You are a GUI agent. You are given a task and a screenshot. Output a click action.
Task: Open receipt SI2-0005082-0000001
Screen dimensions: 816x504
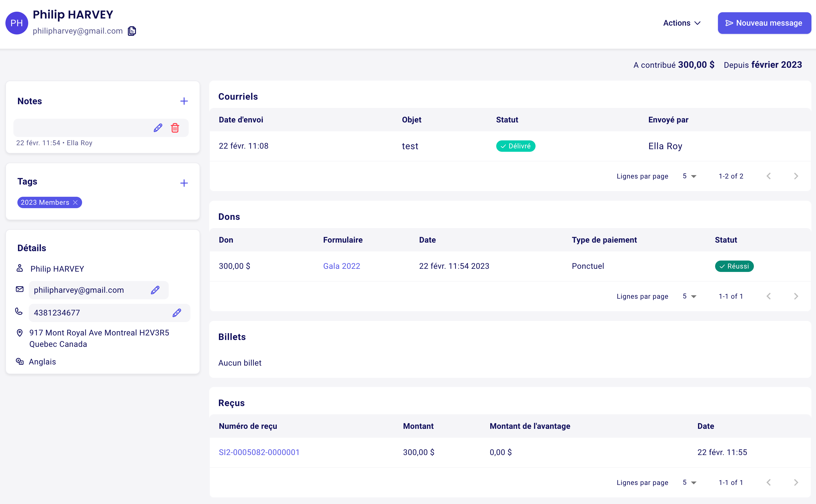pos(259,452)
